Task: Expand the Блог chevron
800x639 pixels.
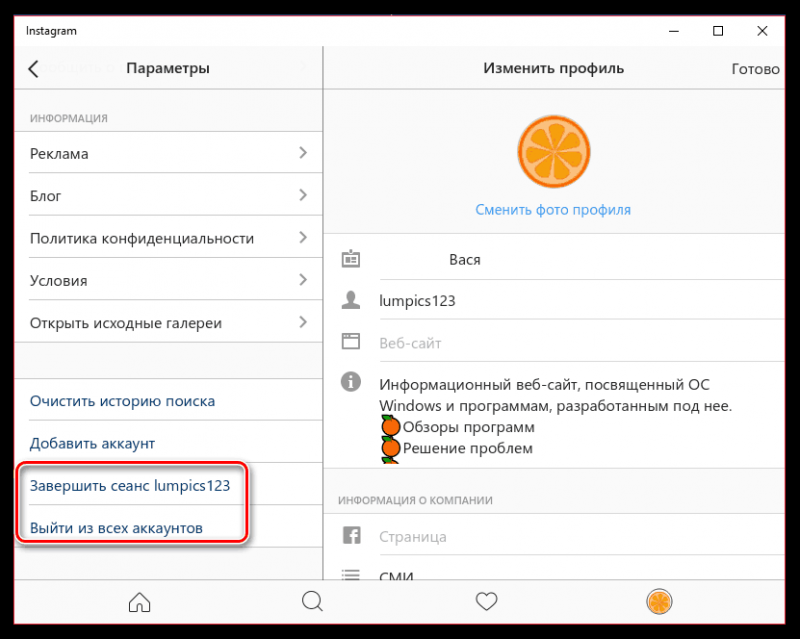Action: coord(303,195)
